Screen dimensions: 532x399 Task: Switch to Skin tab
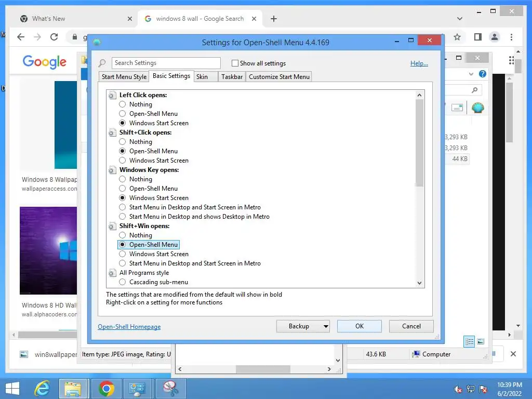point(206,77)
